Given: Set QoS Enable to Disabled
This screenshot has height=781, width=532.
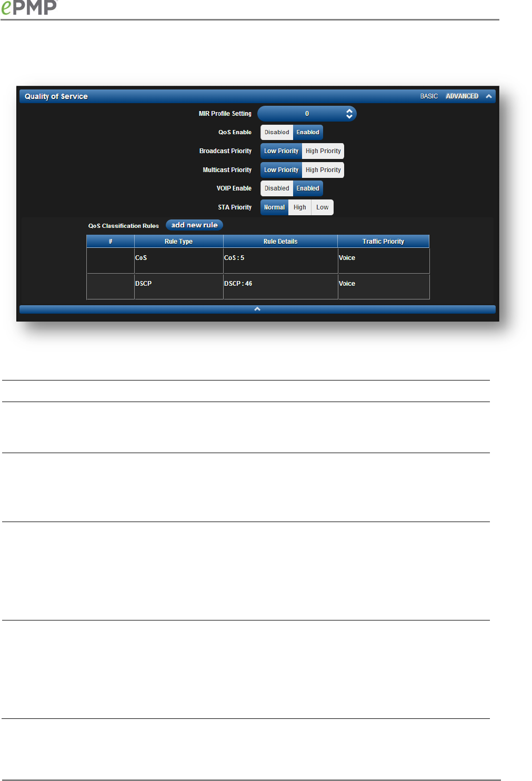Looking at the screenshot, I should tap(277, 133).
